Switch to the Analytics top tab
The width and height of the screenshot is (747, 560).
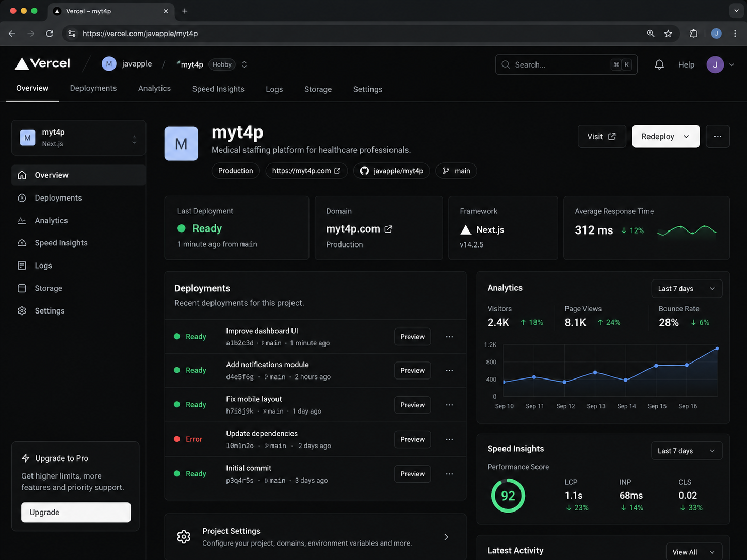pyautogui.click(x=154, y=88)
